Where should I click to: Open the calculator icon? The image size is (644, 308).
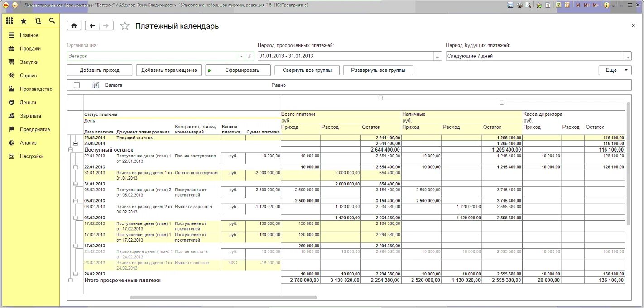click(559, 5)
